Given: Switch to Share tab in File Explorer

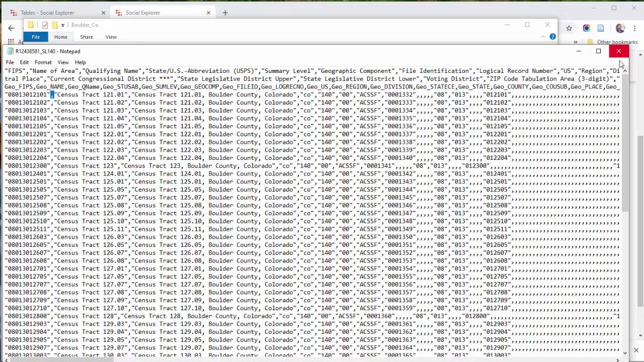Looking at the screenshot, I should point(87,37).
